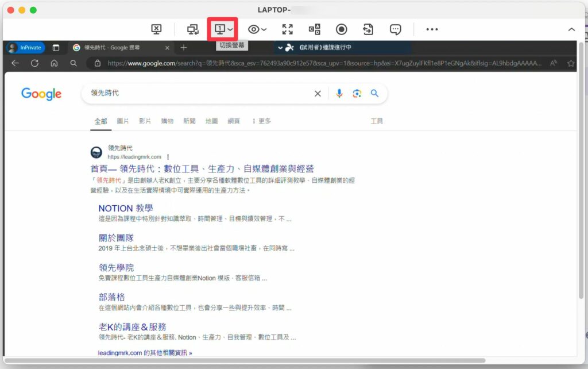The height and width of the screenshot is (369, 588).
Task: Click the tab actions icon beside InPrivate
Action: (56, 48)
